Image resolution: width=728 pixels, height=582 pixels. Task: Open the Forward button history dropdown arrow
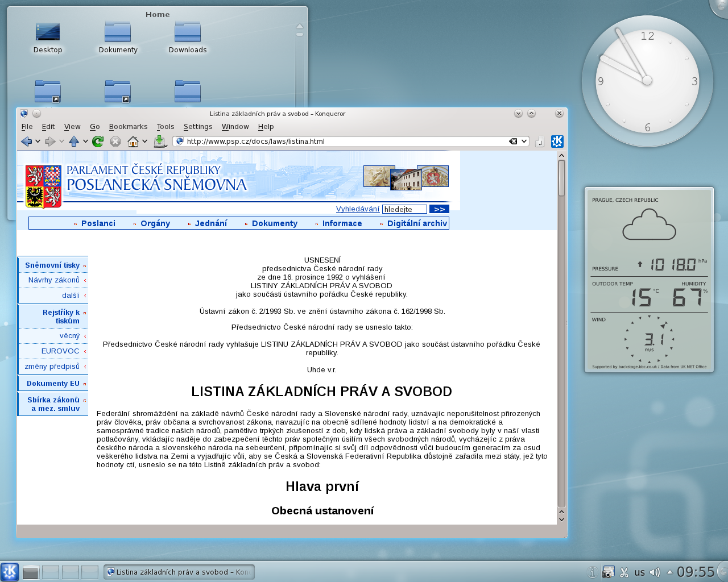(61, 142)
